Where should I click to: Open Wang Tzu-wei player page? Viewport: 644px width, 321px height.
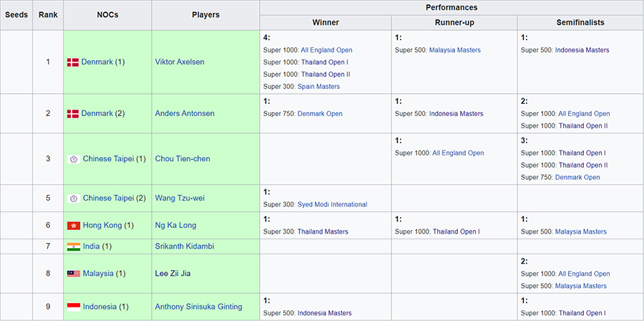180,198
